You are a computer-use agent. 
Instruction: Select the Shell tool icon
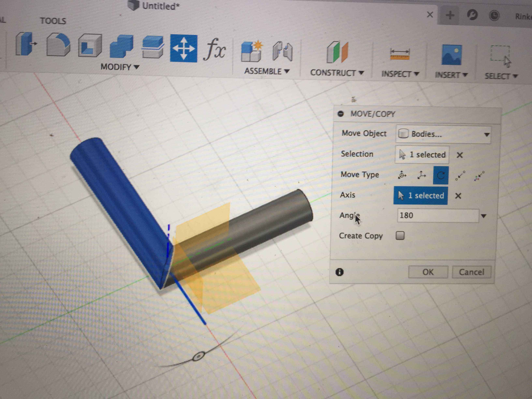90,46
